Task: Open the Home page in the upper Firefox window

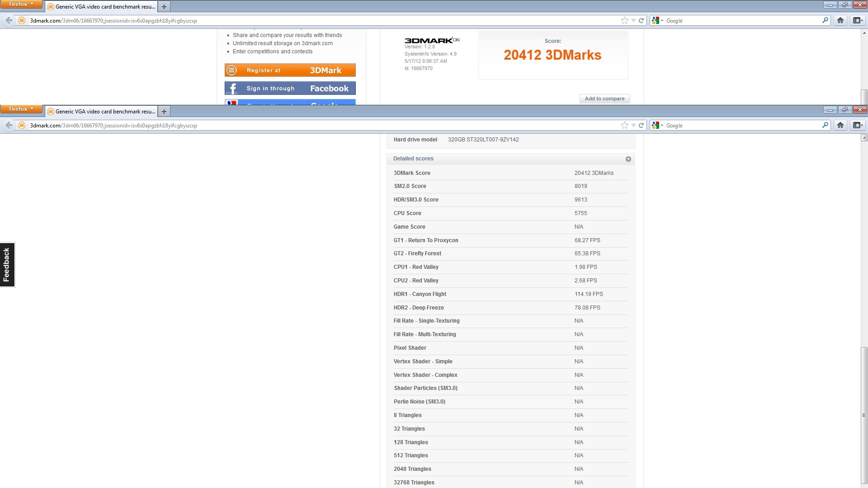Action: [x=840, y=20]
